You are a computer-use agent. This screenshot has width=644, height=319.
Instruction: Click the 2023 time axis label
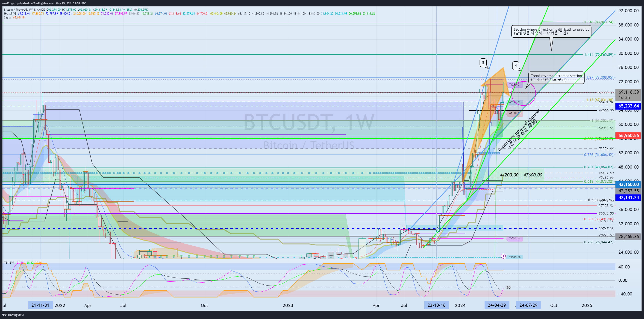click(x=288, y=305)
